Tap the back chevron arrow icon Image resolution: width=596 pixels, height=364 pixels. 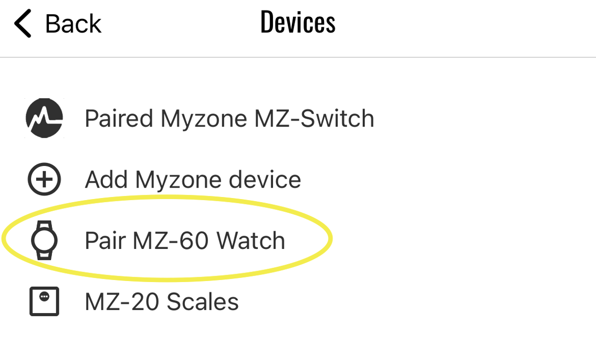(x=21, y=23)
